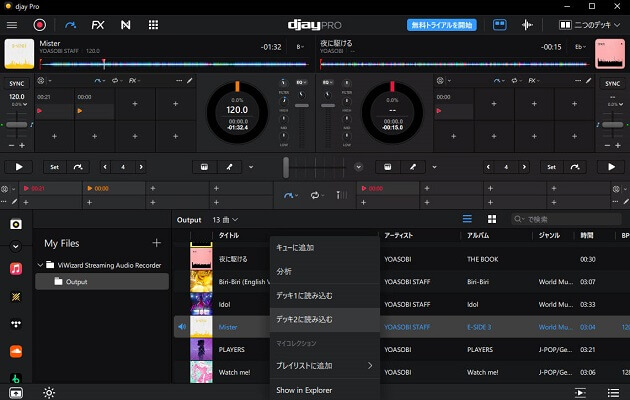630x400 pixels.
Task: Toggle the deck view layout icon
Action: [x=499, y=25]
